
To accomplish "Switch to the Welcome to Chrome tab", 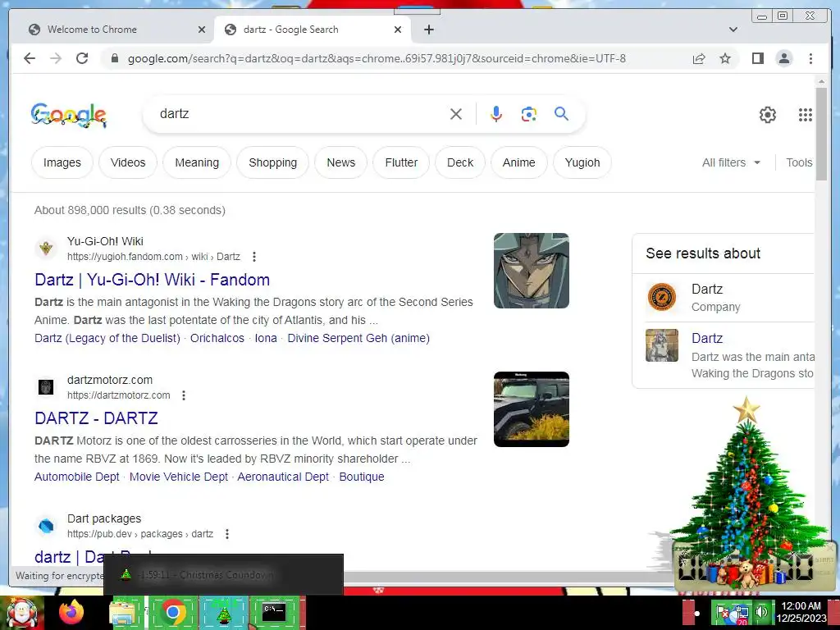I will tap(113, 30).
